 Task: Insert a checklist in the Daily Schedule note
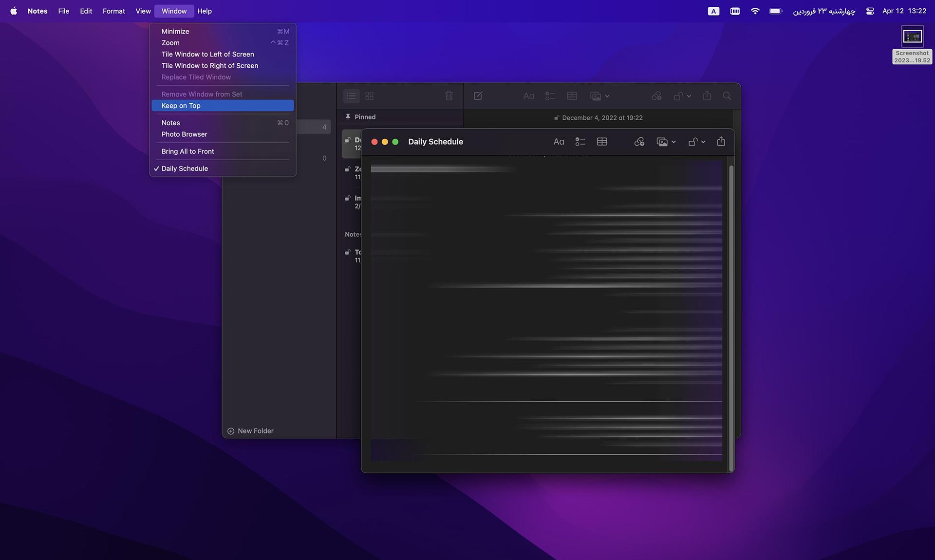coord(580,142)
